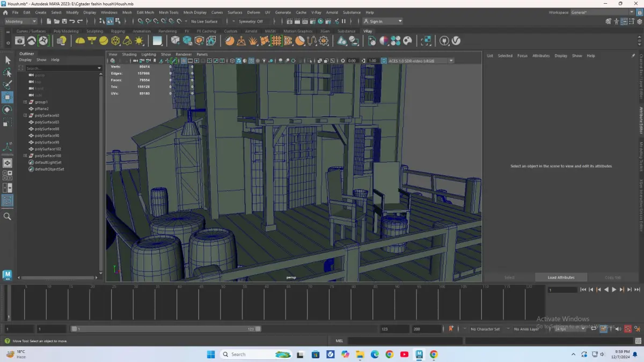644x362 pixels.
Task: Click the playback range slider bar
Action: click(x=166, y=329)
